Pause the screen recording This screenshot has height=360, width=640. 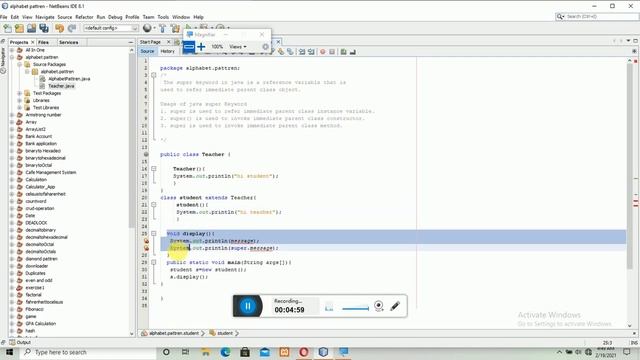(x=247, y=306)
